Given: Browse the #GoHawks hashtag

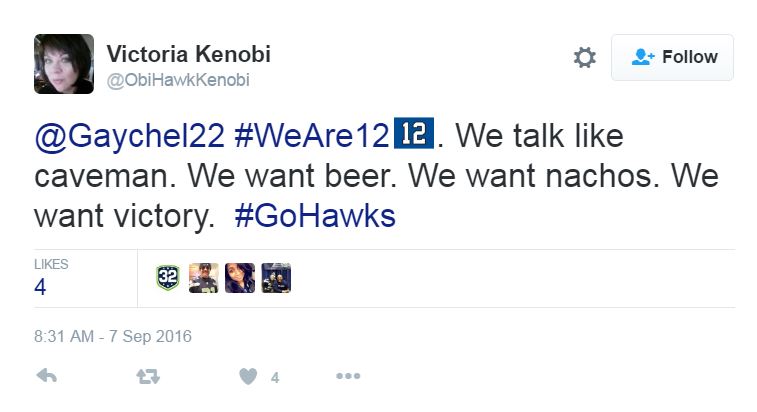Looking at the screenshot, I should point(316,216).
